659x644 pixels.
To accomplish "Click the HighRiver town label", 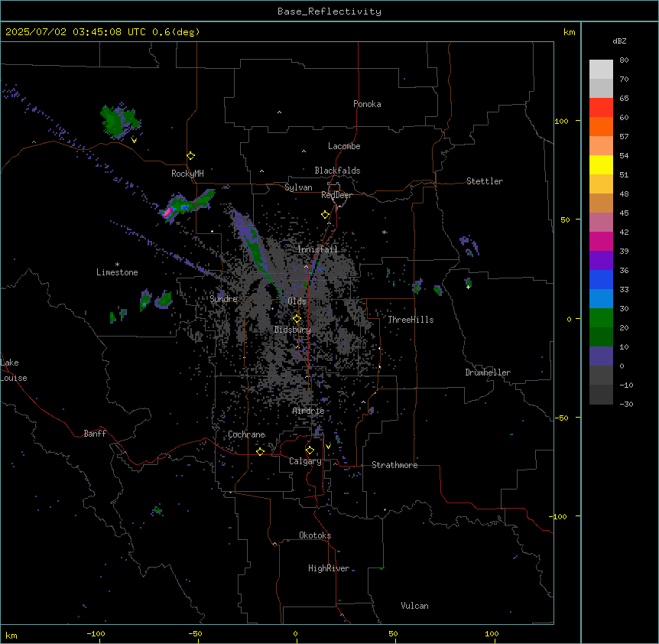I will [x=329, y=568].
